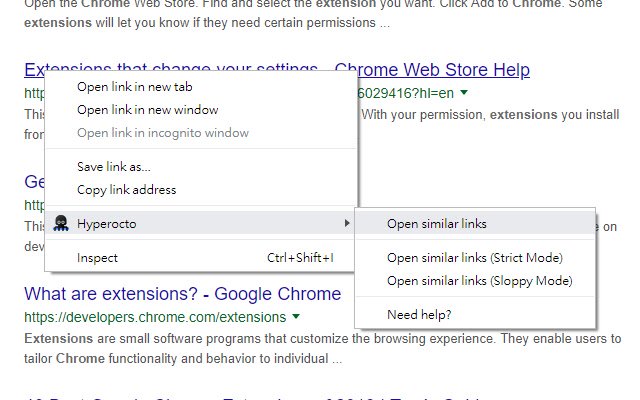Click the developers.chrome.com/extensions URL

pyautogui.click(x=155, y=317)
